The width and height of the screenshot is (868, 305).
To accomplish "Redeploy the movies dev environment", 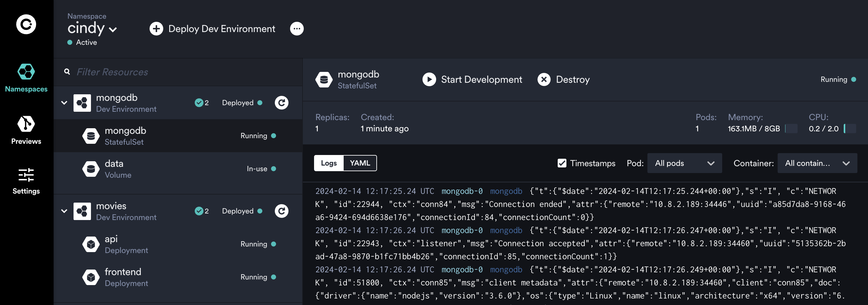I will pyautogui.click(x=281, y=211).
